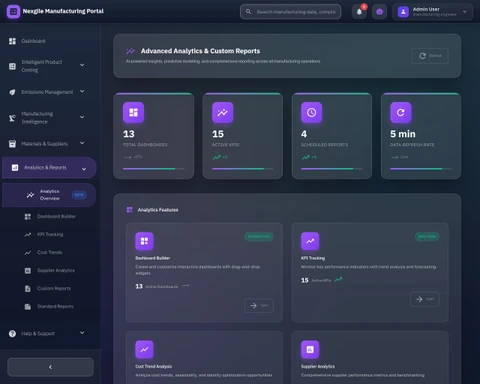The width and height of the screenshot is (480, 384).
Task: Click the Cost Trends sidebar icon
Action: coord(28,253)
